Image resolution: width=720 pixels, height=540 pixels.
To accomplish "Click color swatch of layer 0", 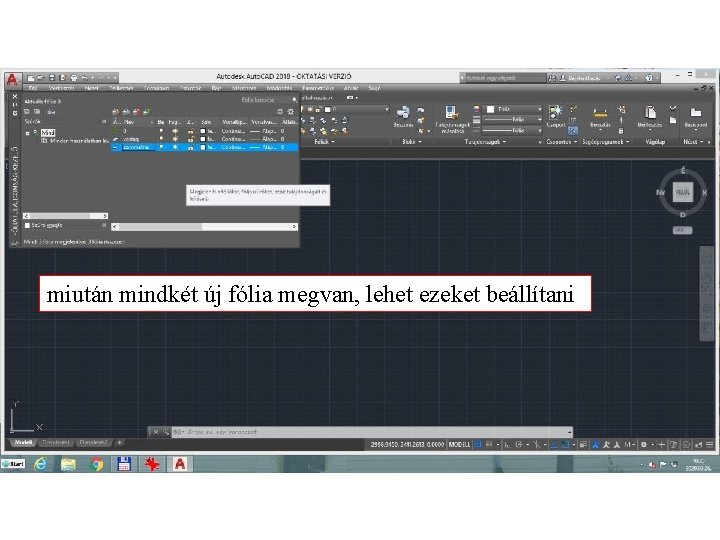I will pos(203,131).
